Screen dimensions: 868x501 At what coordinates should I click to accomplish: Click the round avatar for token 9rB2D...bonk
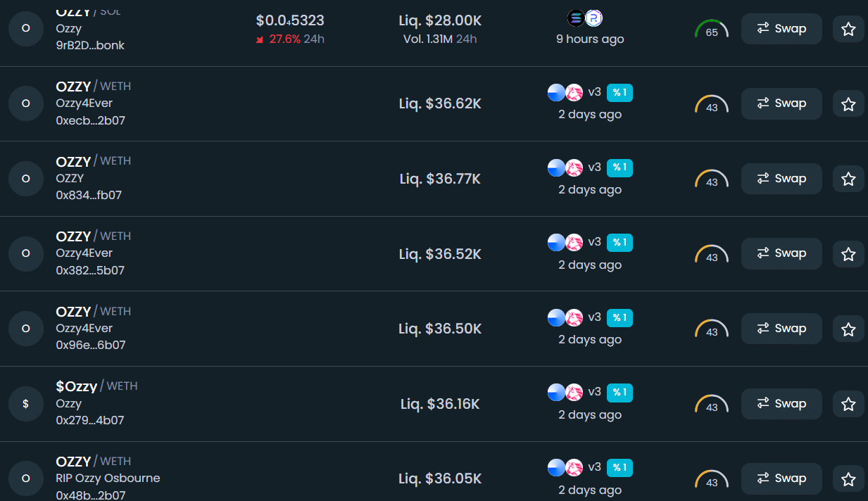click(x=26, y=29)
